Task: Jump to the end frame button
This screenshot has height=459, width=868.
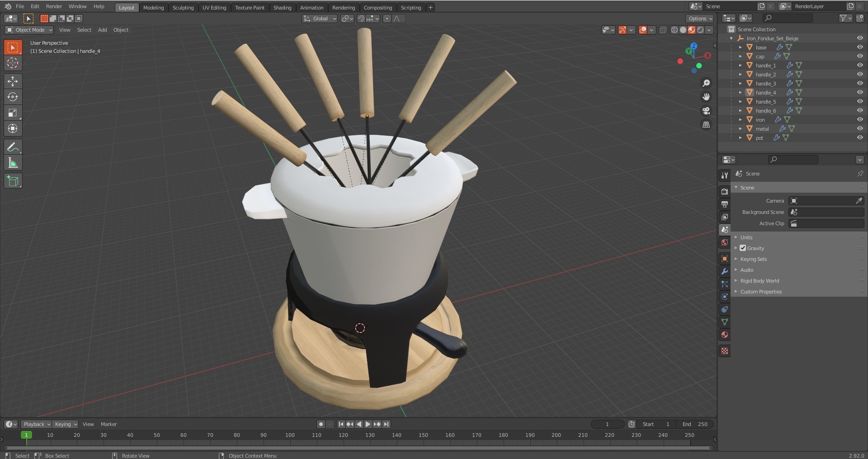Action: pos(386,424)
